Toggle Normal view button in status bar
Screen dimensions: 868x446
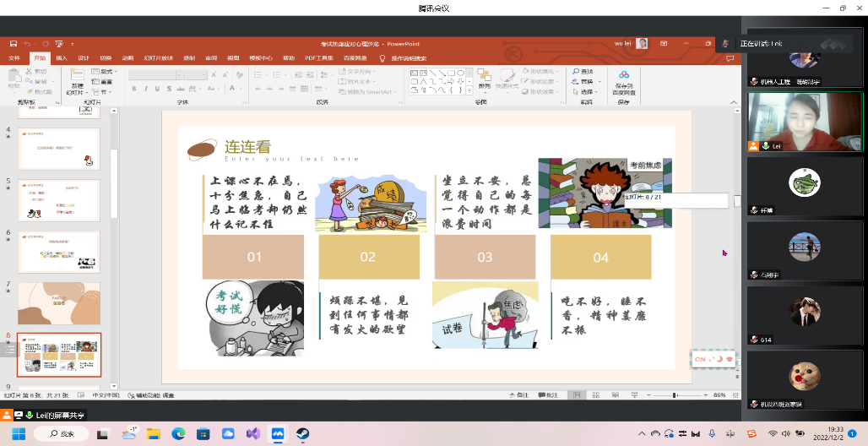575,394
